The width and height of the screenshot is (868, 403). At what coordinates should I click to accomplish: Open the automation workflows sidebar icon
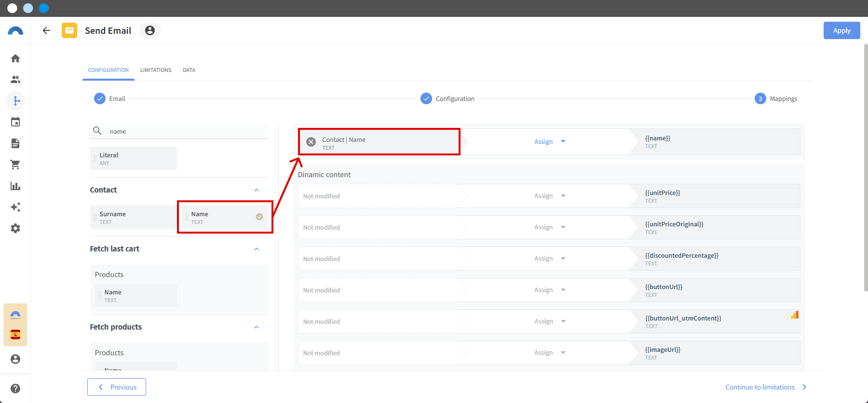coord(15,101)
